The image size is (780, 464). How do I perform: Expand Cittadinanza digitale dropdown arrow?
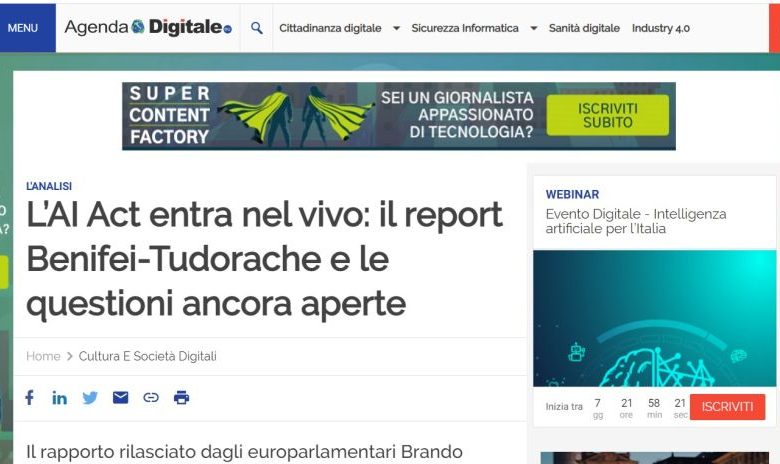(397, 28)
